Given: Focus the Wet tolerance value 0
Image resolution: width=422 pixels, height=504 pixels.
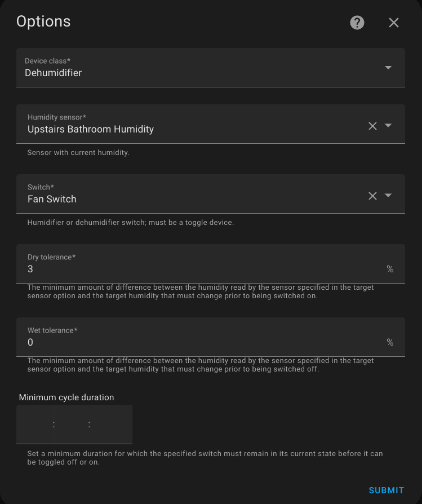Looking at the screenshot, I should [x=30, y=342].
